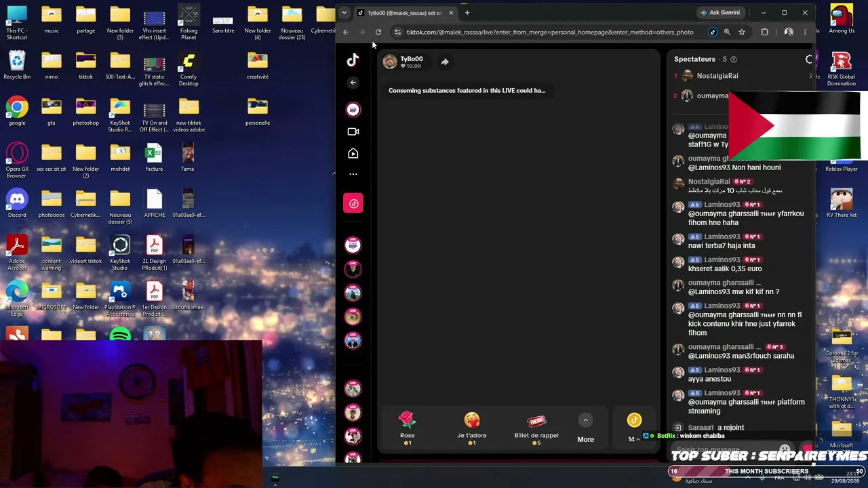Select the content warning desktop folder
Viewport: 868px width, 488px height.
[x=52, y=253]
